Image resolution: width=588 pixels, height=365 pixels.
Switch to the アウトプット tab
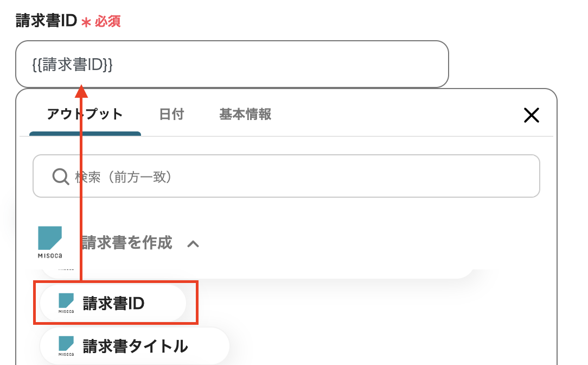(x=85, y=115)
